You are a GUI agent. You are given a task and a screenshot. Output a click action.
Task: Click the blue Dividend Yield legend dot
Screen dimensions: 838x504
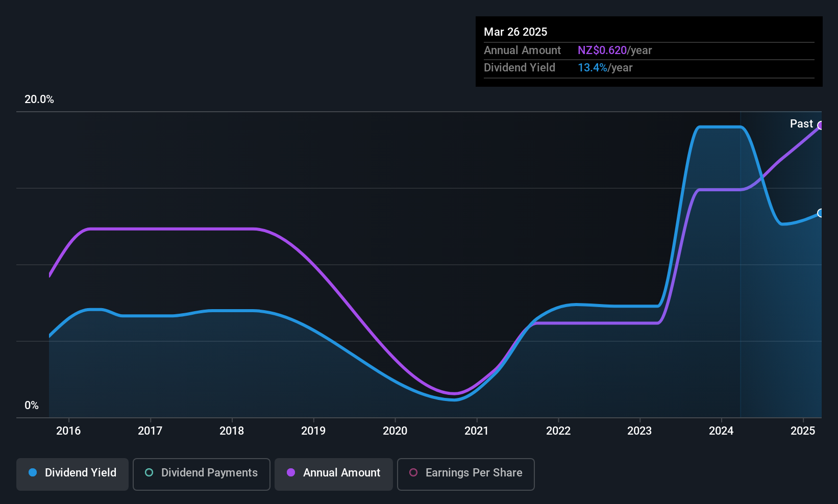[33, 473]
